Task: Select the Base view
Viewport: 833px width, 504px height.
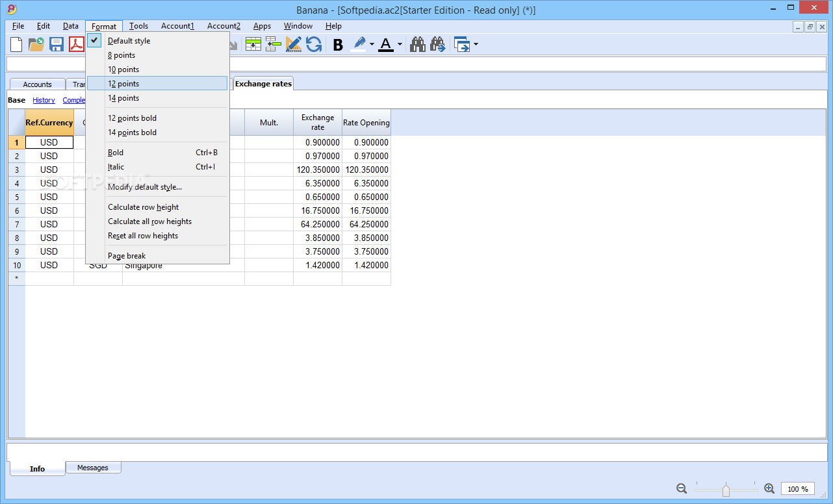Action: [17, 100]
